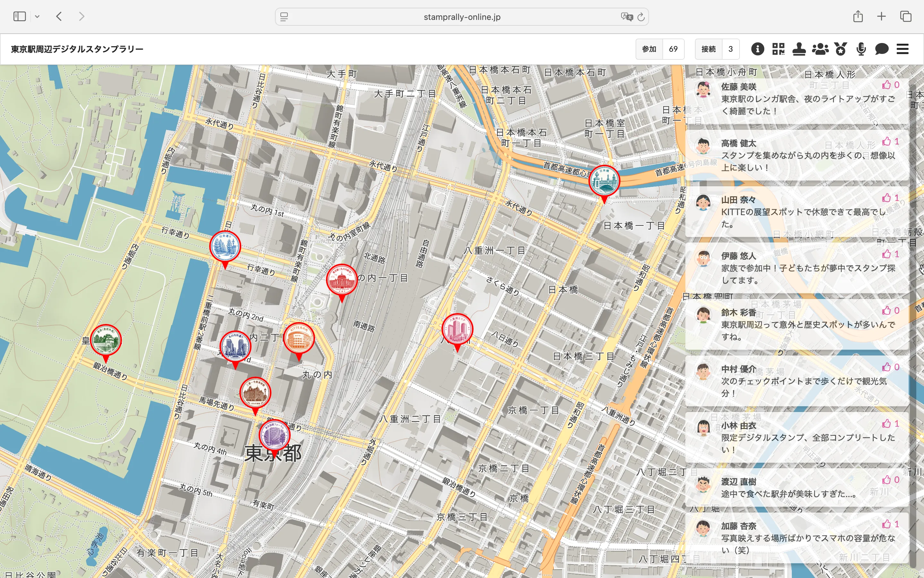Open the medal ranking icon

pyautogui.click(x=841, y=49)
